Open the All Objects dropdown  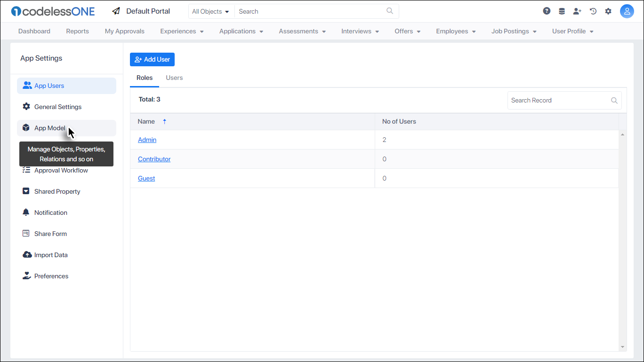click(210, 11)
